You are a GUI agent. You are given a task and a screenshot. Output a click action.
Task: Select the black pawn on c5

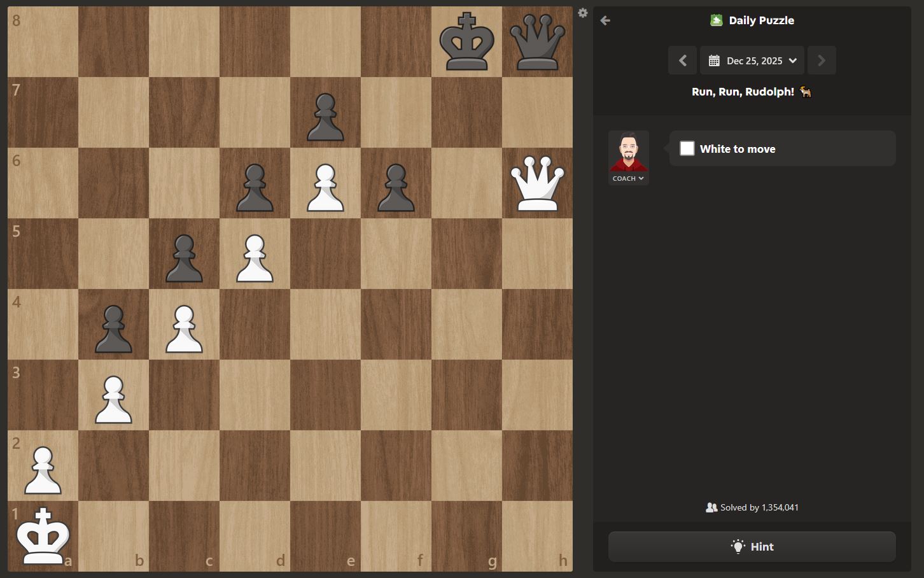[x=184, y=258]
